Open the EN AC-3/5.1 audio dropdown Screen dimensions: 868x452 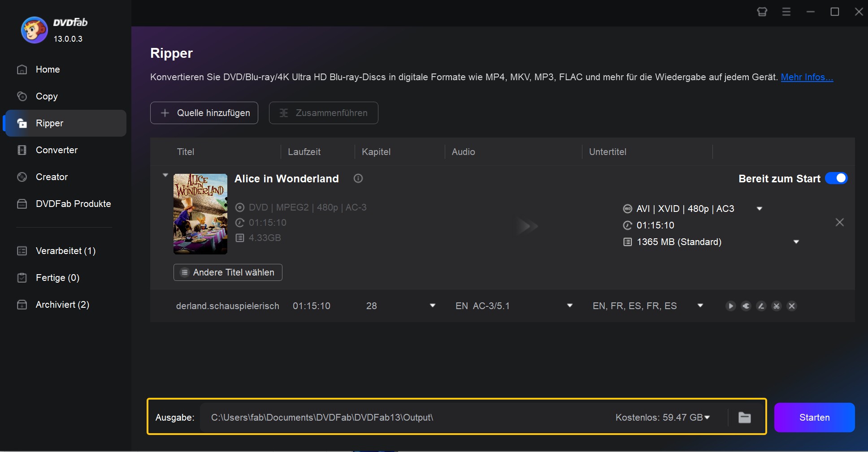click(x=570, y=306)
